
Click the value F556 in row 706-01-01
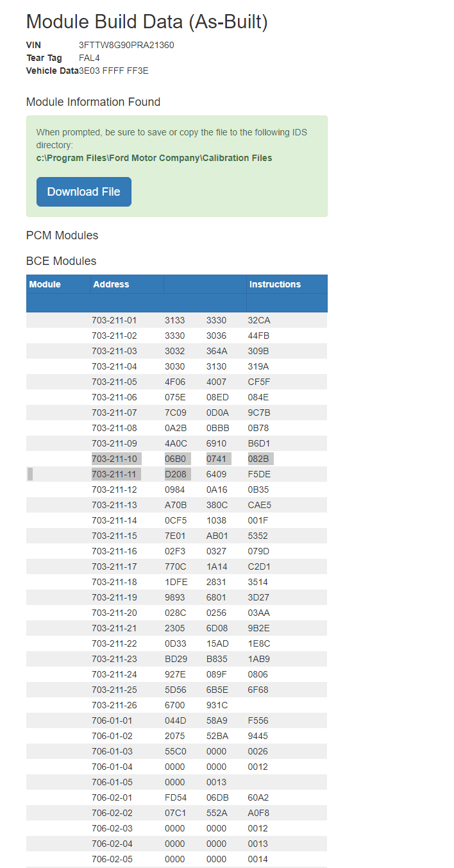point(258,720)
